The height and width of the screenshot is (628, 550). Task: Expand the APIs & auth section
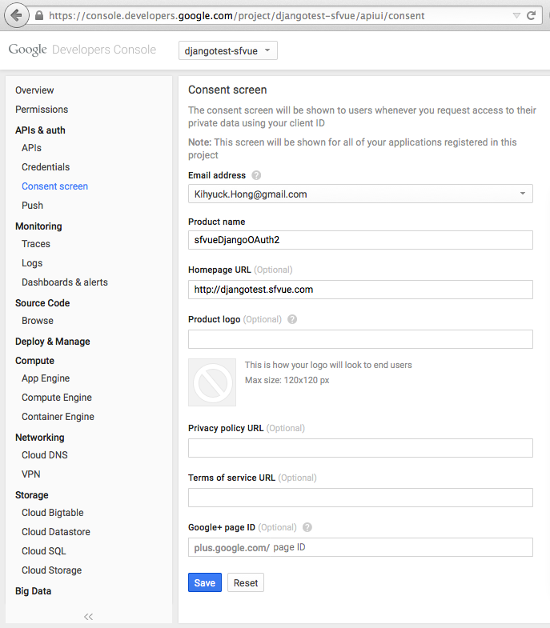40,130
